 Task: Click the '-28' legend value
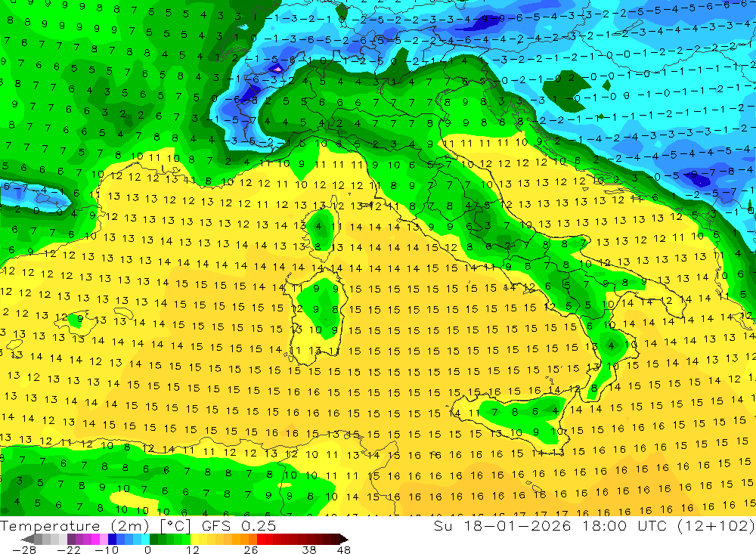pos(24,549)
